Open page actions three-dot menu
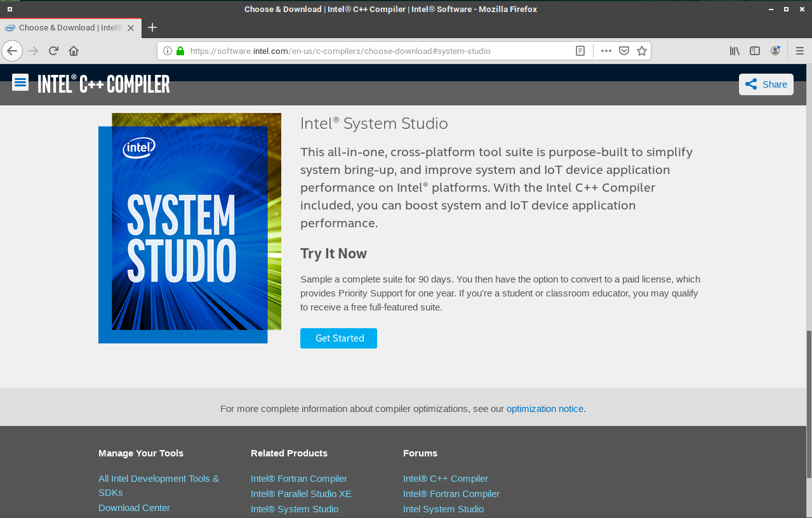This screenshot has width=812, height=518. [x=606, y=51]
